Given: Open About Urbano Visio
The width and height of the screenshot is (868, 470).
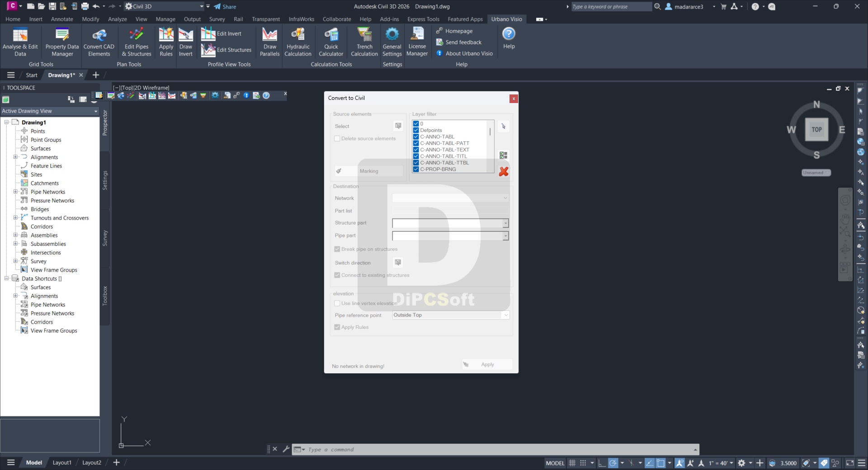Looking at the screenshot, I should point(464,53).
